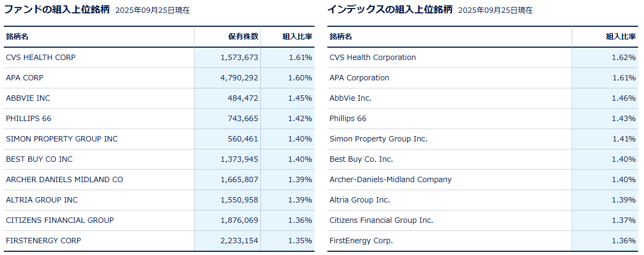644x255 pixels.
Task: Select PHILLIPS 66 shares value 743,665
Action: 243,118
